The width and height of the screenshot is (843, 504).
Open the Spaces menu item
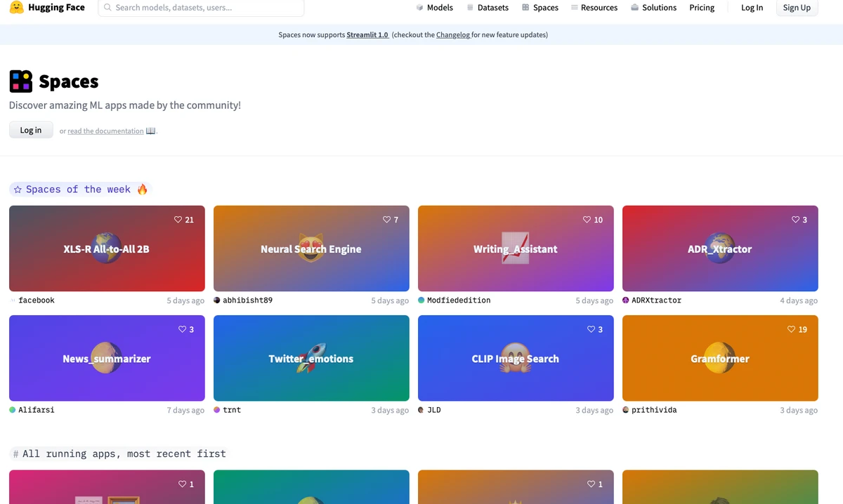pos(540,8)
